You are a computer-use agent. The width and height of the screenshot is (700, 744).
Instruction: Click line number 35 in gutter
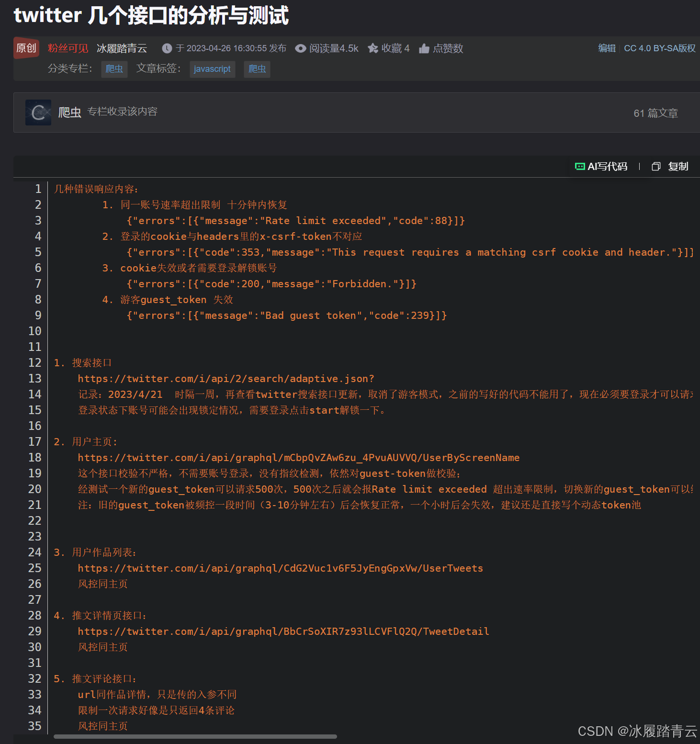(35, 726)
